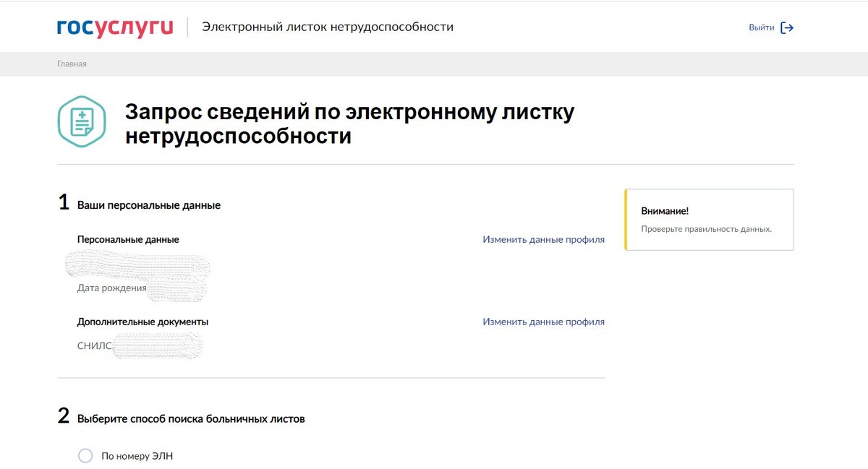Open the Главная breadcrumb
This screenshot has height=469, width=868.
click(71, 64)
